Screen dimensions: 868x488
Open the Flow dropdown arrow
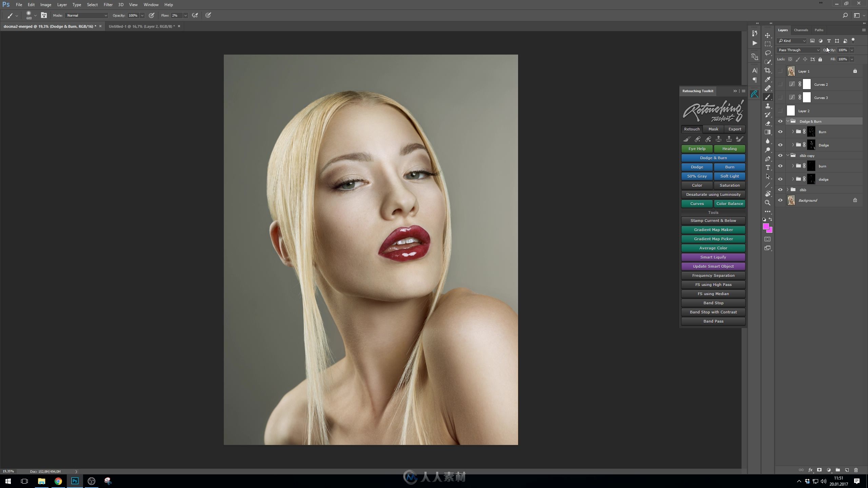(185, 15)
